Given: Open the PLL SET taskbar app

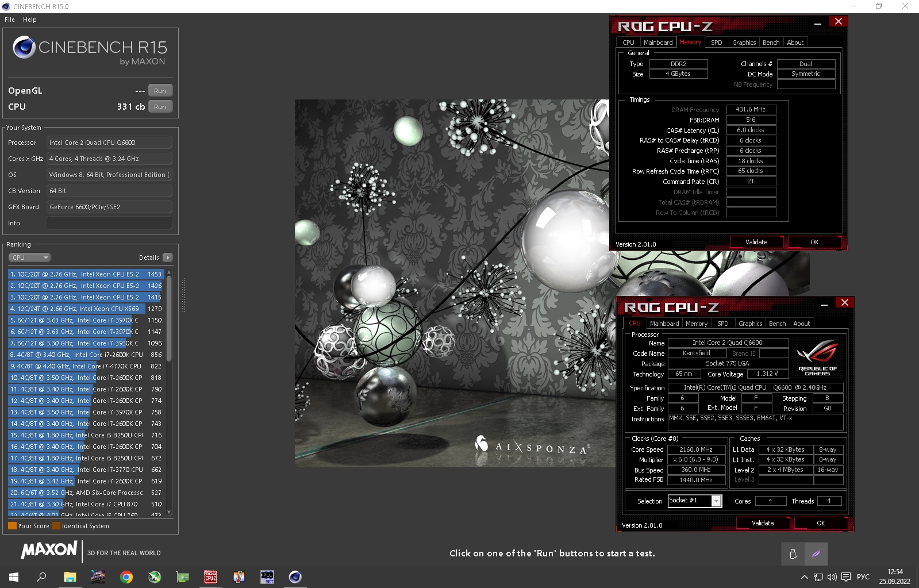Looking at the screenshot, I should point(267,577).
